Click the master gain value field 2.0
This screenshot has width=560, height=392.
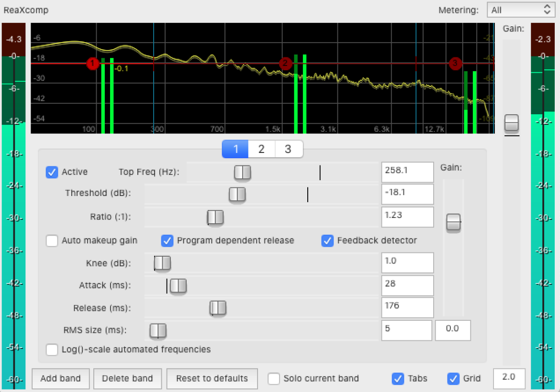pos(509,379)
